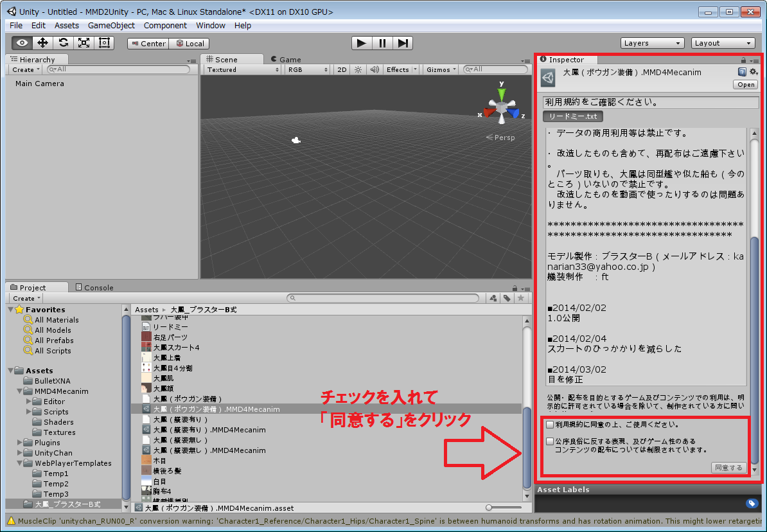
Task: Open the Layout dropdown
Action: (x=723, y=43)
